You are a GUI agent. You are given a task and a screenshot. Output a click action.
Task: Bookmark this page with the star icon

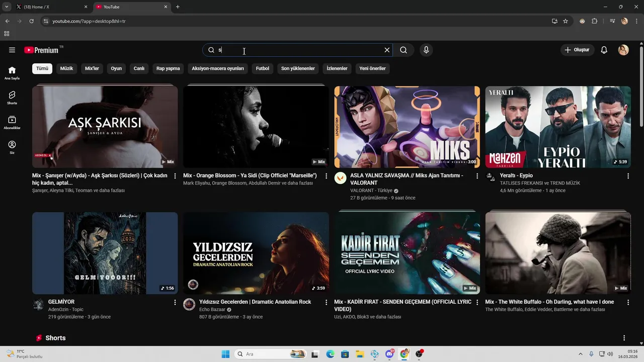pos(566,21)
